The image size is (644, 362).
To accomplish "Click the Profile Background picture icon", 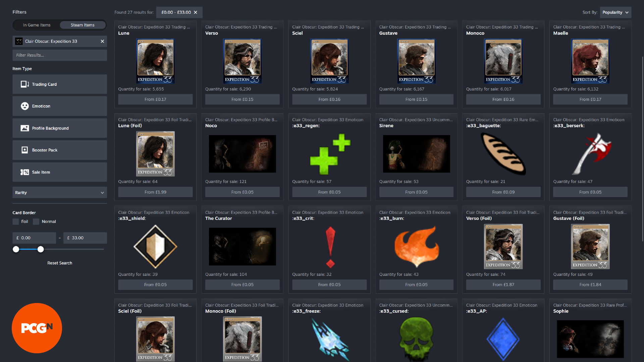I will pos(25,128).
